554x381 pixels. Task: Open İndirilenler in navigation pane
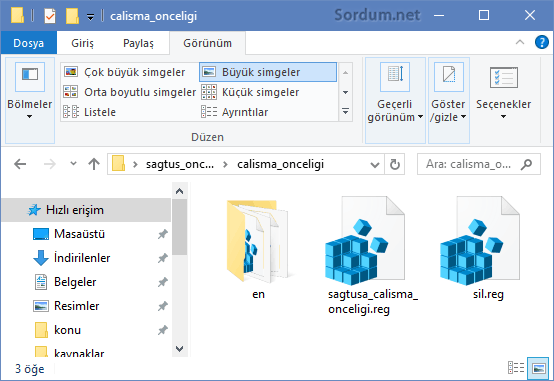click(x=82, y=258)
